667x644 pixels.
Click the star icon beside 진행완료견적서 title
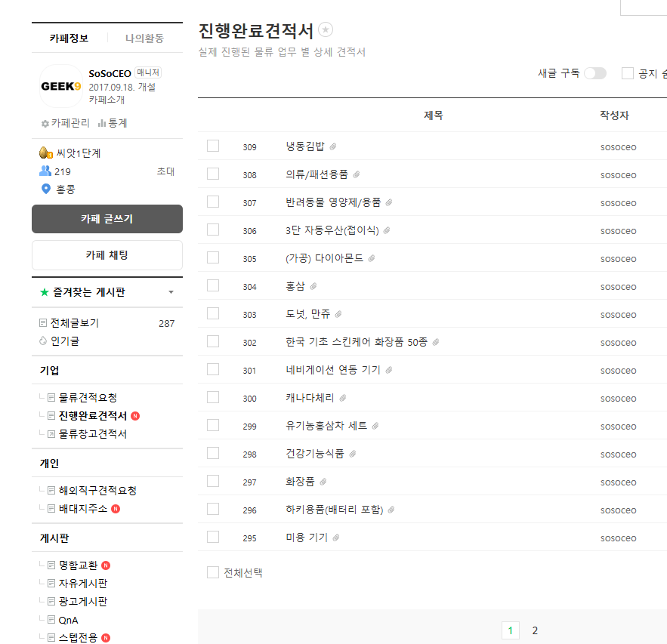[326, 29]
